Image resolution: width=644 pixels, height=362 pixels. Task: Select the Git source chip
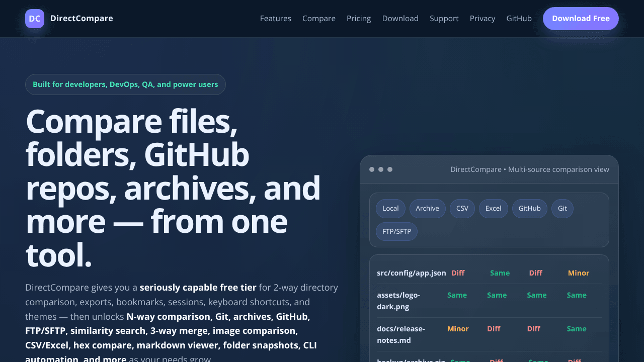[x=562, y=209]
